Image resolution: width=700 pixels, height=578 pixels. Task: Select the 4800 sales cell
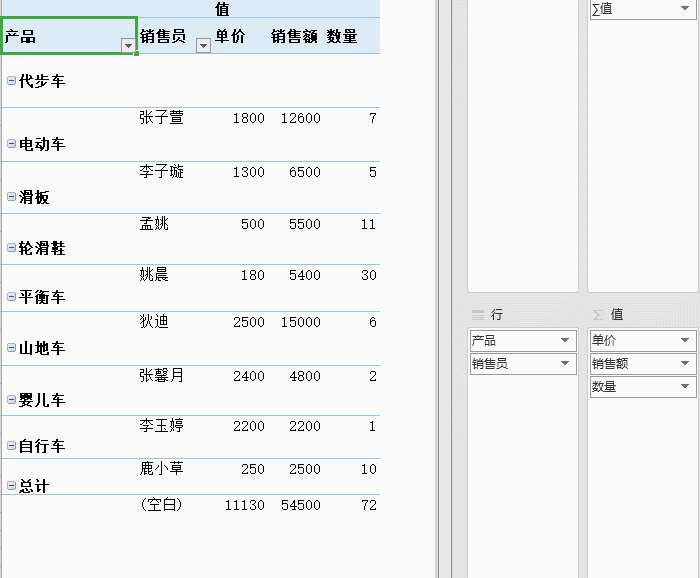coord(304,376)
